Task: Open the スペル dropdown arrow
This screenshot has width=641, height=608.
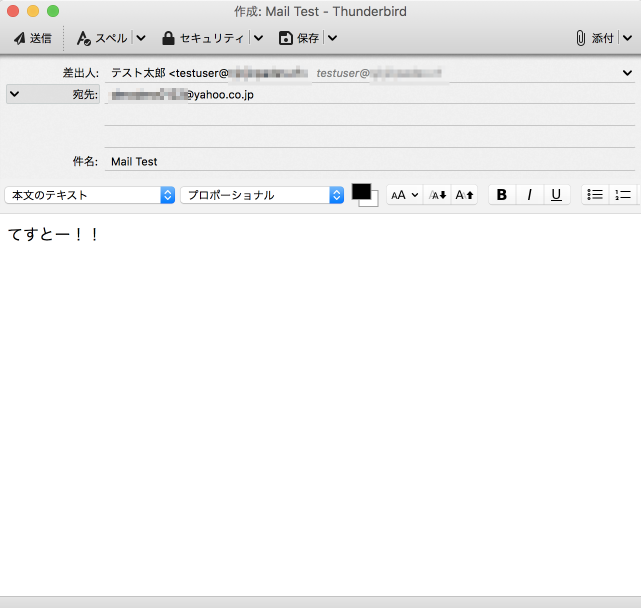Action: pos(141,38)
